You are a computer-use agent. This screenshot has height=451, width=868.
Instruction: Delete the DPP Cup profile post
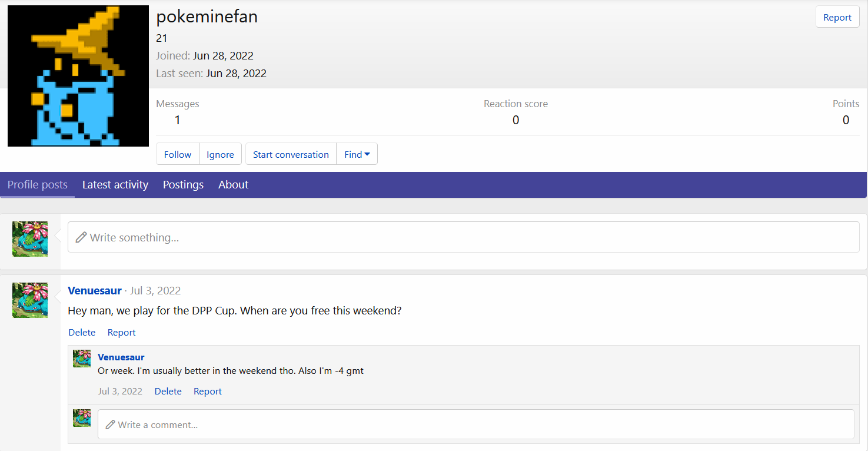coord(82,333)
